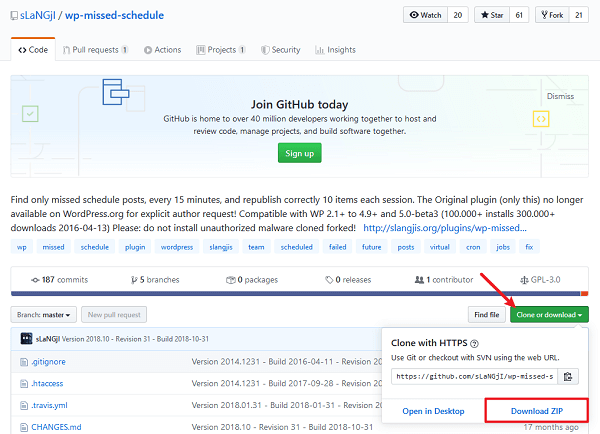Viewport: 600px width, 434px height.
Task: Click Open in Desktop
Action: [433, 411]
